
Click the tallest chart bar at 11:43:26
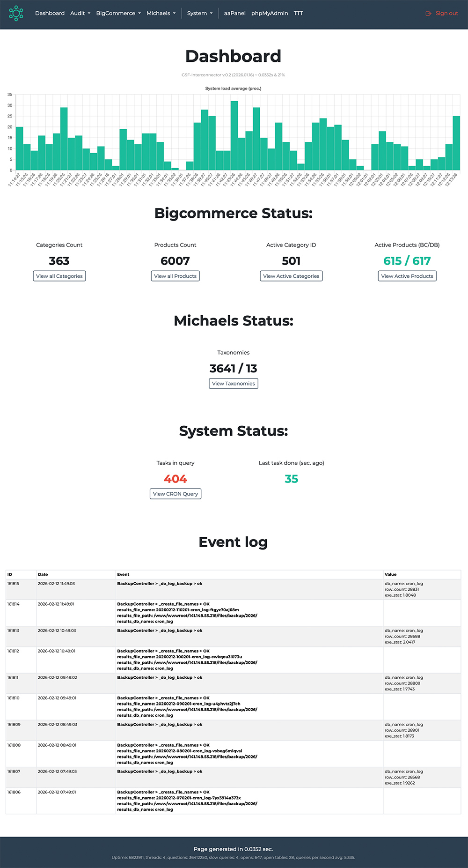click(234, 135)
